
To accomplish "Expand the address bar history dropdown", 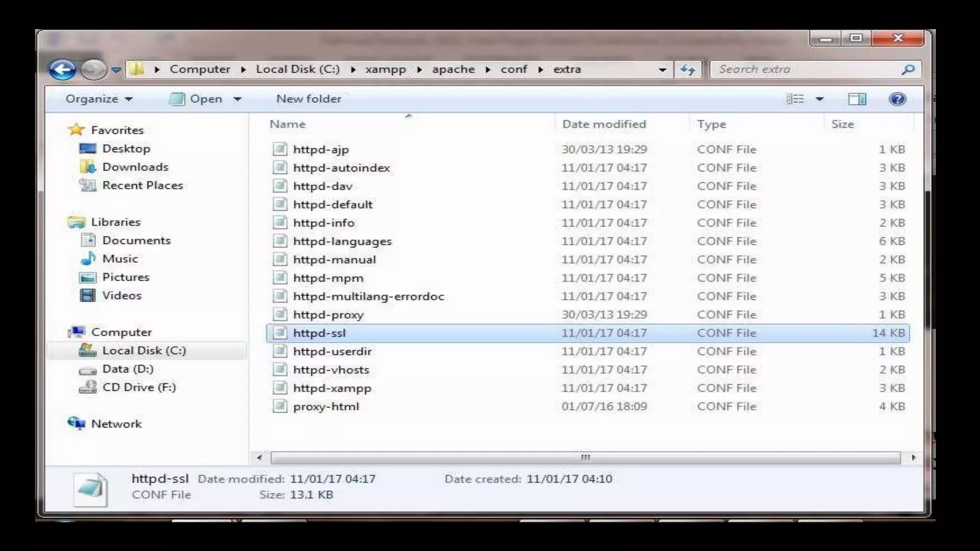I will click(x=662, y=70).
